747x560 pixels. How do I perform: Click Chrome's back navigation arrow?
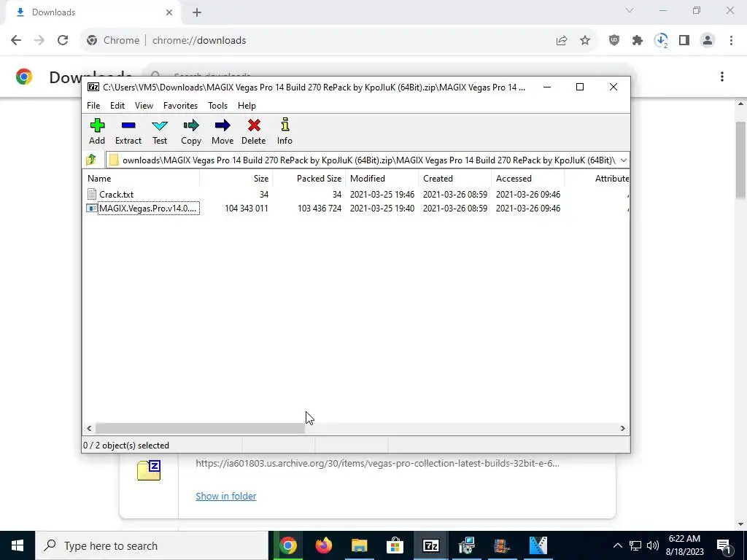click(16, 41)
